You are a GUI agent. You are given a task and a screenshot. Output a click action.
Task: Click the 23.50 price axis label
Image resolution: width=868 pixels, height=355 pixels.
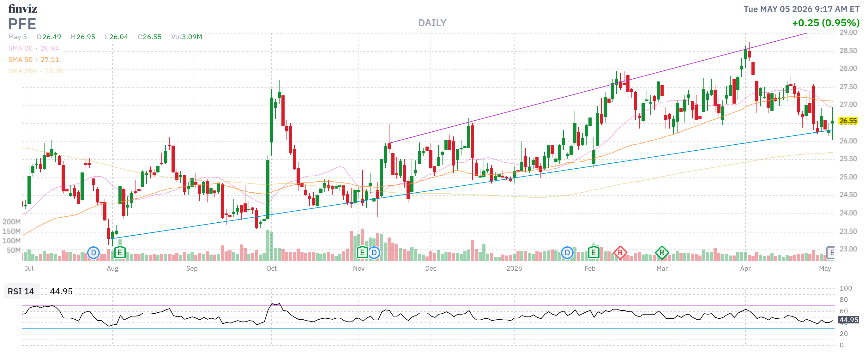click(x=848, y=232)
